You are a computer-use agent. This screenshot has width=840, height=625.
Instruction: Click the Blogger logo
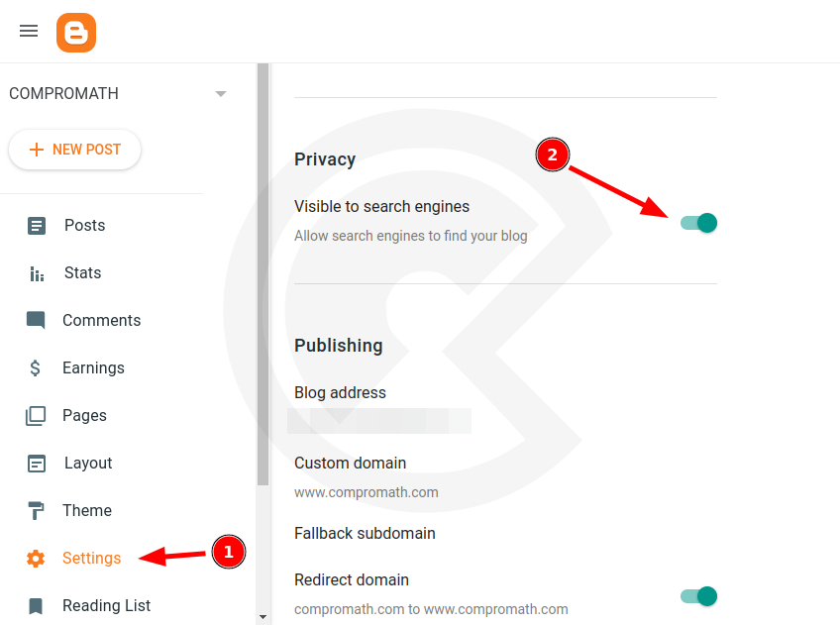click(x=76, y=32)
